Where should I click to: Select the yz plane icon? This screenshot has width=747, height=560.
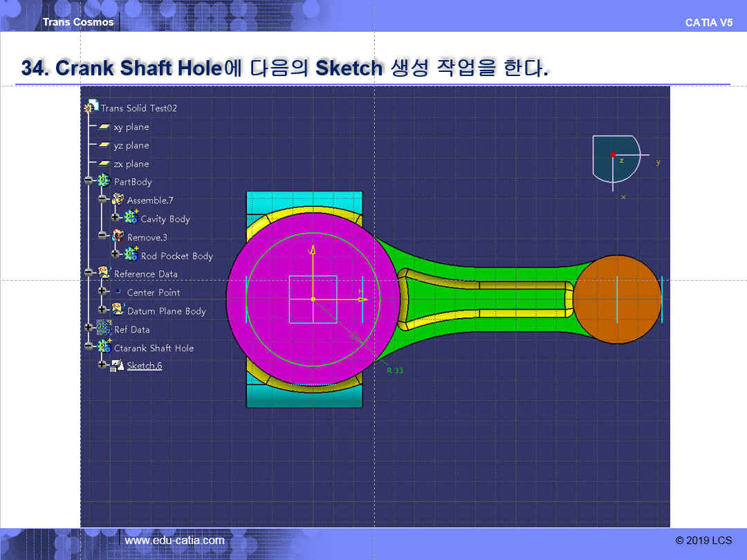104,145
